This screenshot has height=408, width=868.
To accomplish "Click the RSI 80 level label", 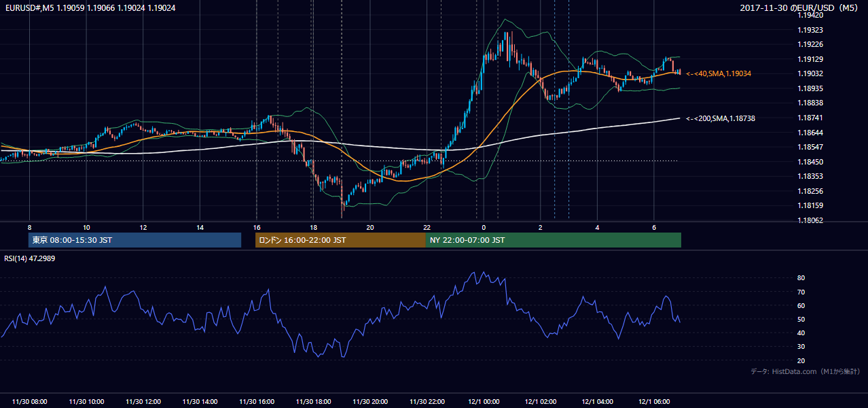I will 801,278.
